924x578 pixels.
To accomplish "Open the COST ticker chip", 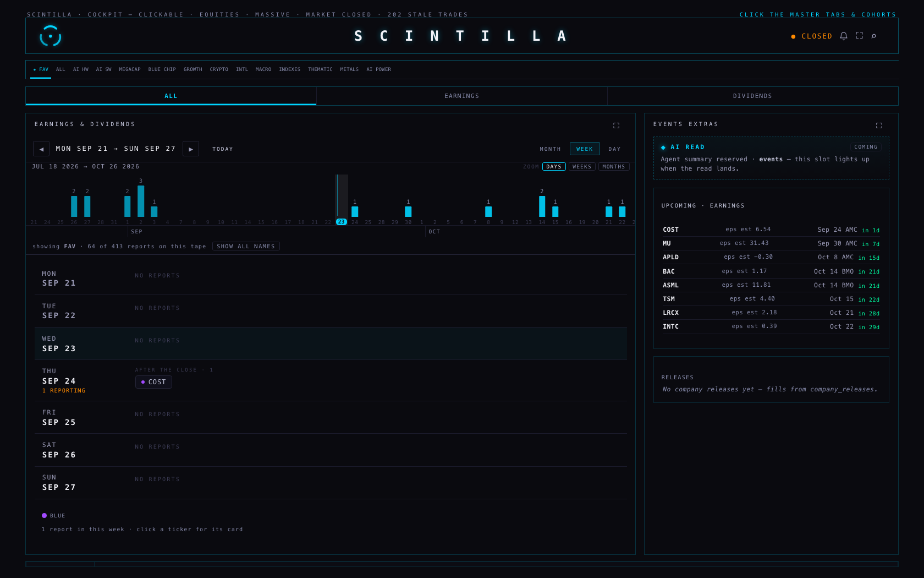I will (x=153, y=382).
